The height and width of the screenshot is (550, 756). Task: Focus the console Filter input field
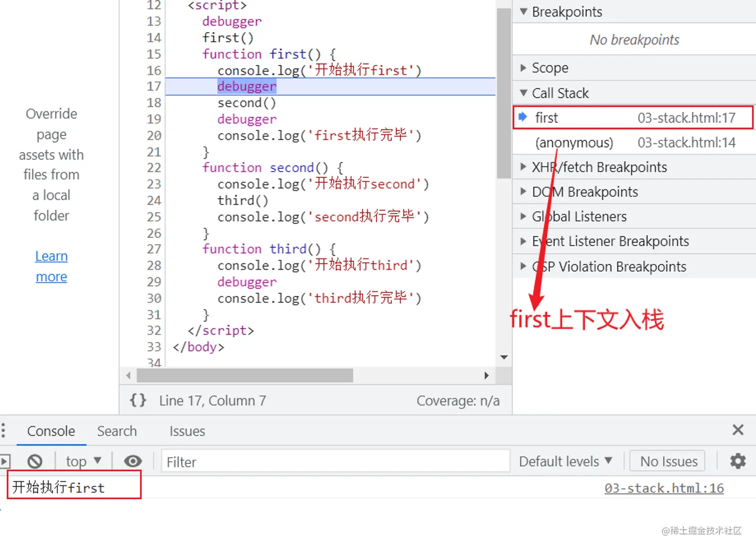335,461
